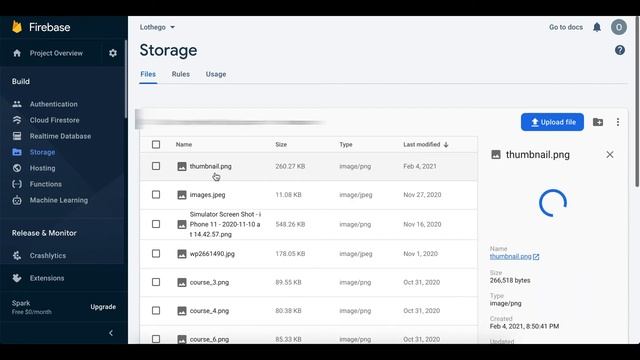Click the Build section heading
640x360 pixels.
(20, 81)
